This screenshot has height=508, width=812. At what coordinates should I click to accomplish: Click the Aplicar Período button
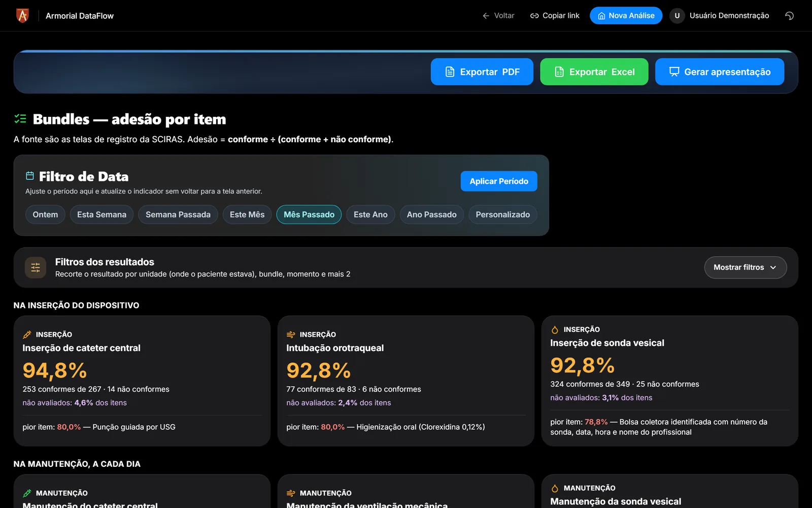(x=499, y=181)
